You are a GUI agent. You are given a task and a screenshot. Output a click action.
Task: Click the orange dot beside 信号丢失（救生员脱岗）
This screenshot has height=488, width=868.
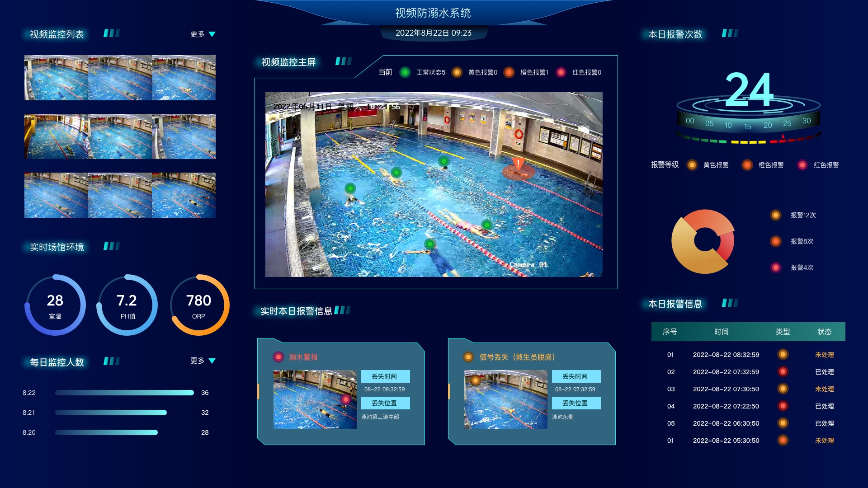pyautogui.click(x=468, y=357)
